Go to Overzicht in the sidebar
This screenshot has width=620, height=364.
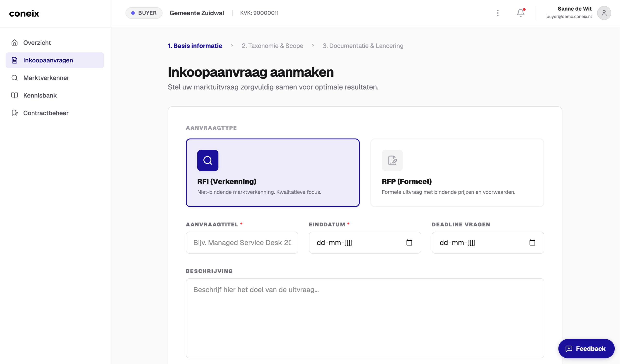coord(55,43)
